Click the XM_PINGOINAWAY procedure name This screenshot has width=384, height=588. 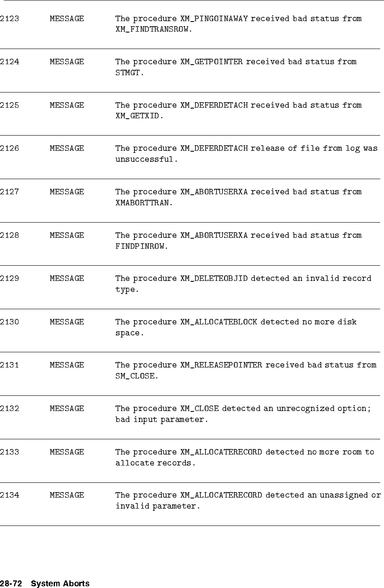214,19
